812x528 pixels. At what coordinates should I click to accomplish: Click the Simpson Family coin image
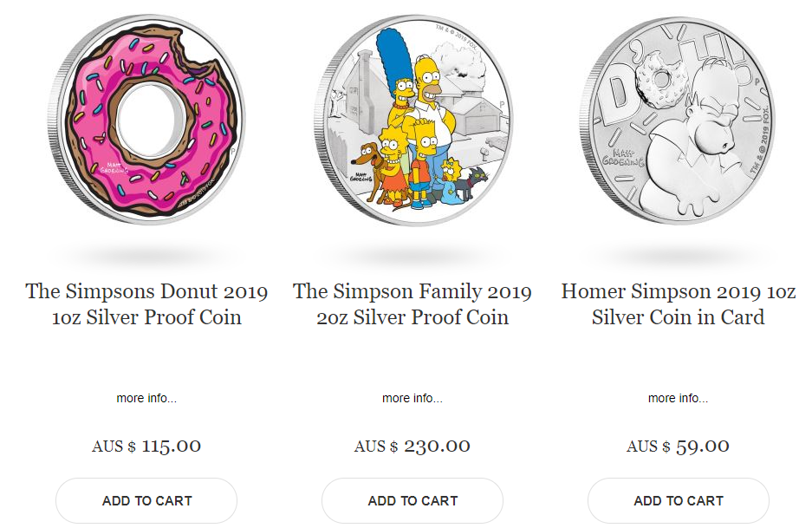click(x=412, y=121)
